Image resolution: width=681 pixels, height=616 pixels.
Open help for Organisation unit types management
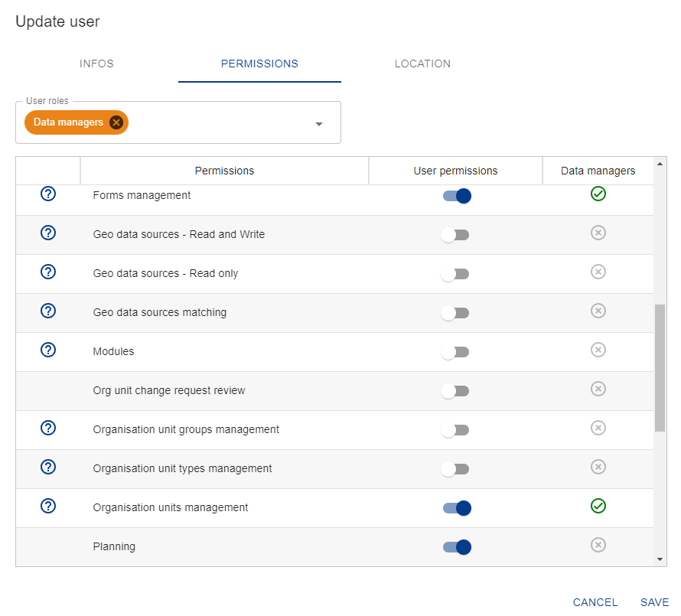tap(48, 467)
